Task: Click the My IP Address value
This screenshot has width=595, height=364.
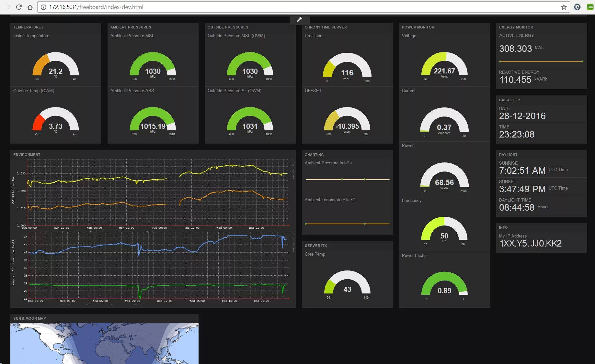Action: coord(531,243)
